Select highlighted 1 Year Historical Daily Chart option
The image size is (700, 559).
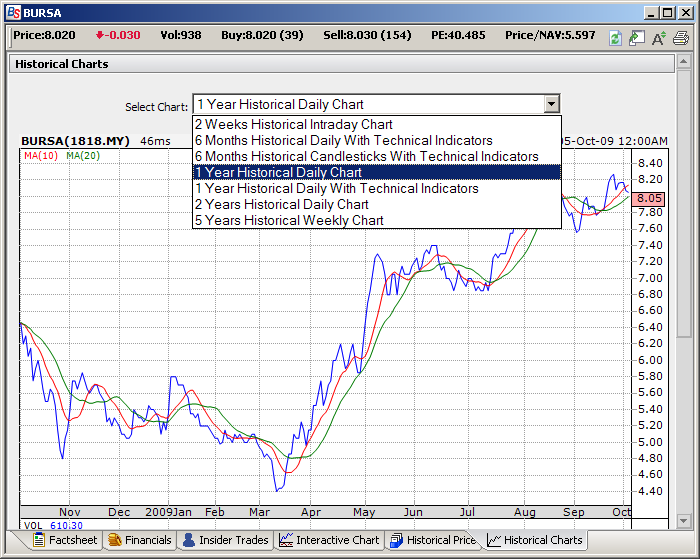pyautogui.click(x=377, y=172)
